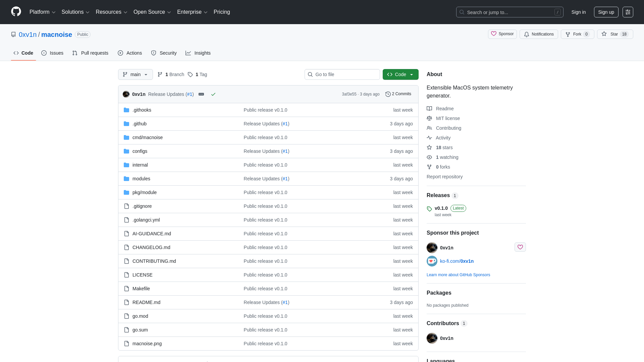Expand the green Code download dropdown
644x362 pixels.
[x=400, y=74]
